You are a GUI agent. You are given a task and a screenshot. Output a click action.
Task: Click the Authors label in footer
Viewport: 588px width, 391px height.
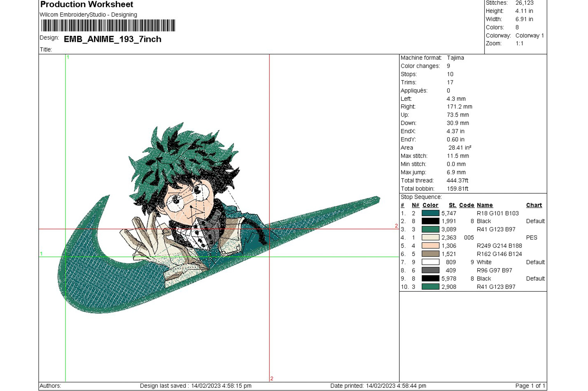(51, 386)
